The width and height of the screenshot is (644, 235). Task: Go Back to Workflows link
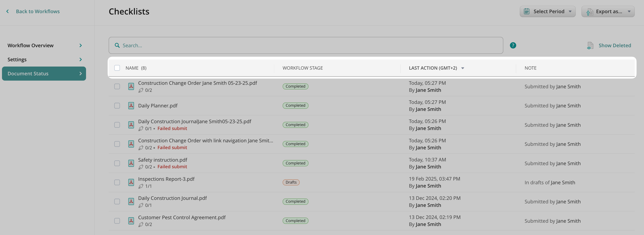tap(38, 11)
